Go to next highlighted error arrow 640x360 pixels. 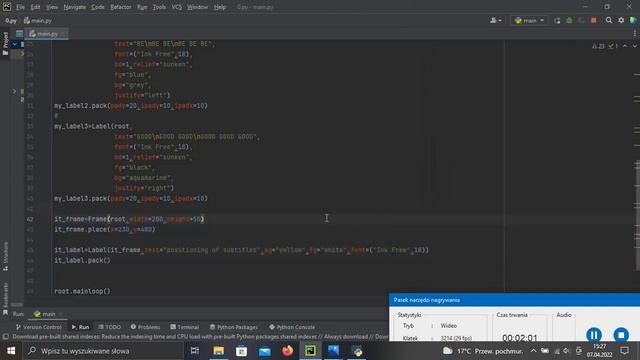tap(635, 46)
